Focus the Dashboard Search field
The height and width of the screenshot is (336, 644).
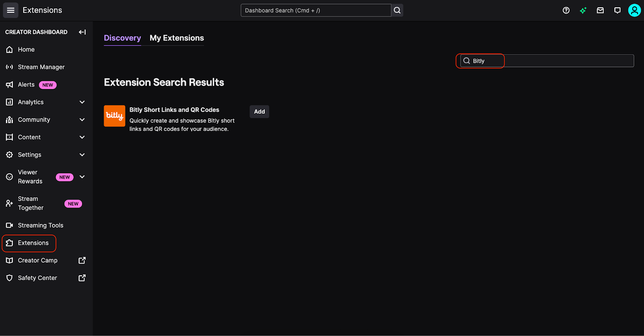[x=316, y=10]
